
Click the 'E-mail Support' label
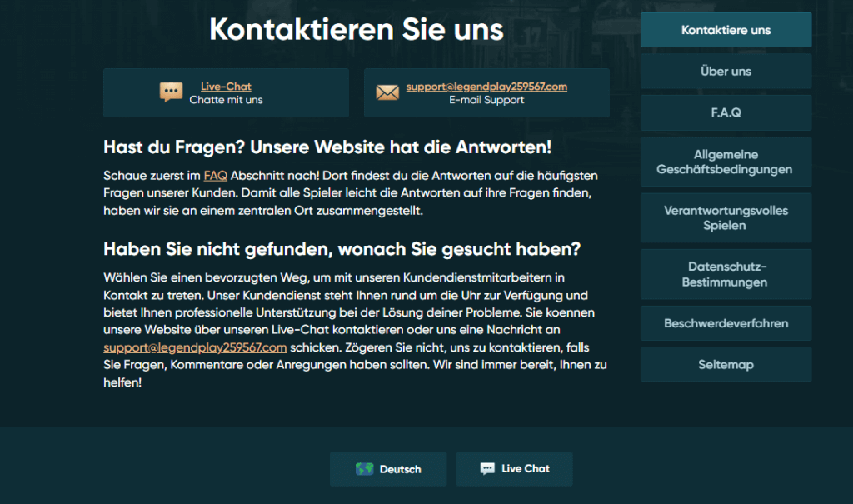tap(486, 100)
